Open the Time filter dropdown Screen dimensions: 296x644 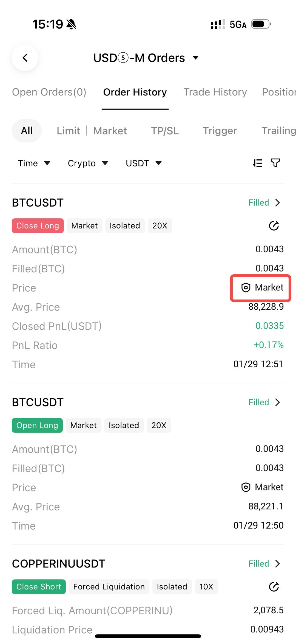(34, 163)
